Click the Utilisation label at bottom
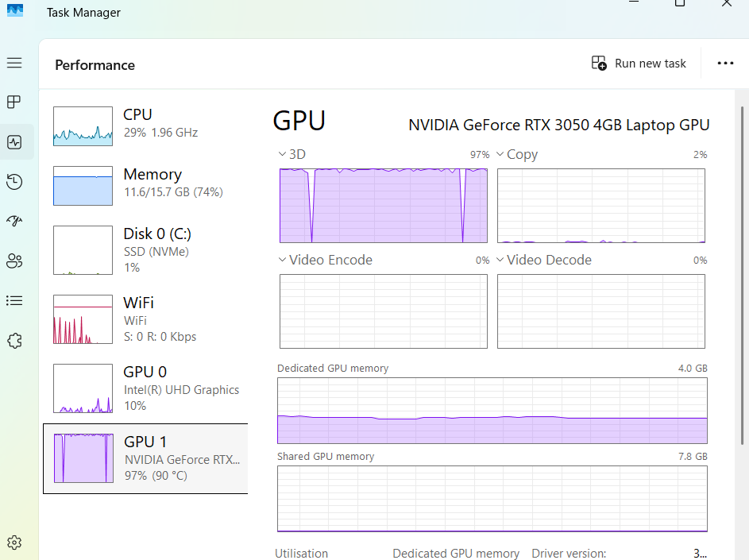 click(x=301, y=554)
